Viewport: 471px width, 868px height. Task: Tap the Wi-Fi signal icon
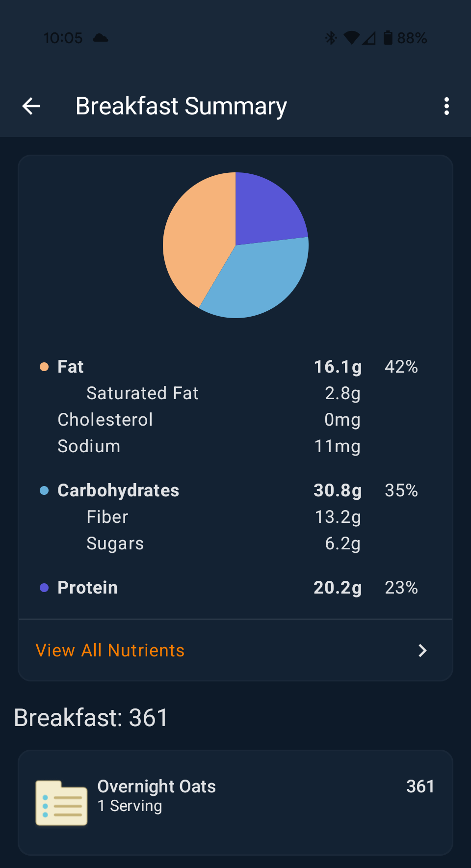point(352,38)
